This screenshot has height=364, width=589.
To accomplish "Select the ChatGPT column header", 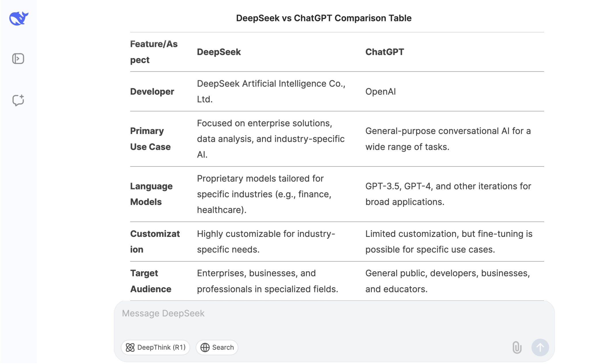I will pyautogui.click(x=385, y=52).
